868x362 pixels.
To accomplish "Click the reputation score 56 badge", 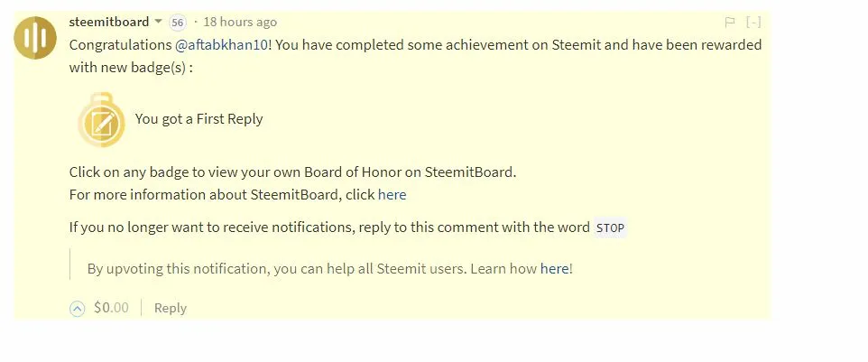I will tap(177, 23).
